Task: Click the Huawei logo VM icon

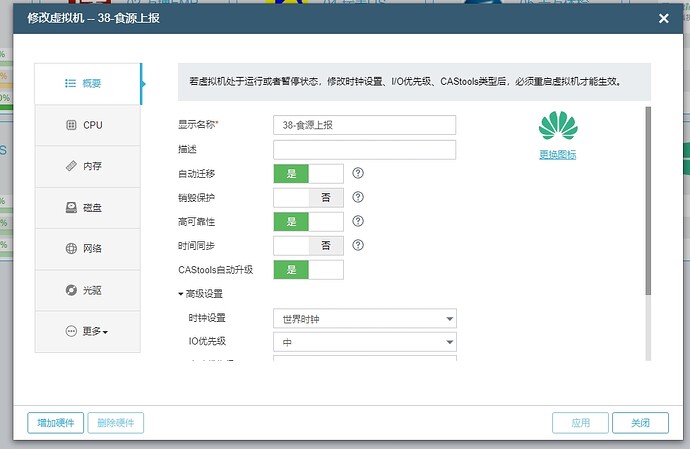Action: tap(558, 126)
